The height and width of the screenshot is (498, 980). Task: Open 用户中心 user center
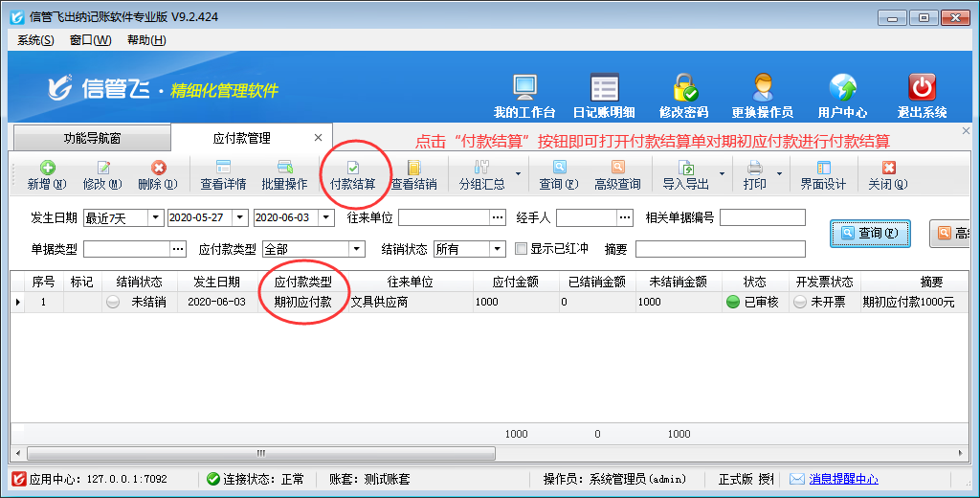(x=842, y=95)
